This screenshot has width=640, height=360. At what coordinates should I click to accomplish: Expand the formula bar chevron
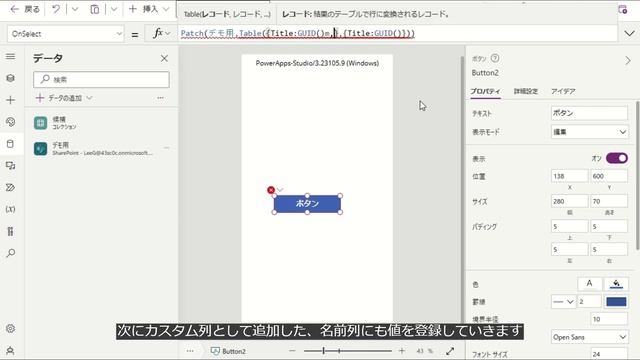point(629,33)
